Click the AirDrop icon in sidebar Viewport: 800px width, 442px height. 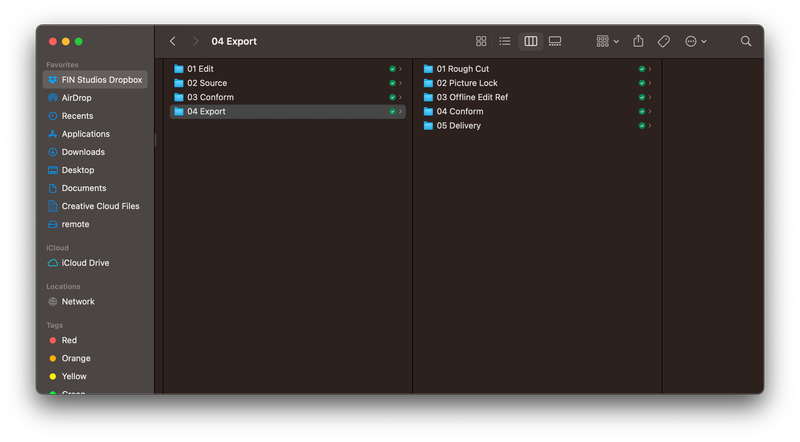[53, 97]
